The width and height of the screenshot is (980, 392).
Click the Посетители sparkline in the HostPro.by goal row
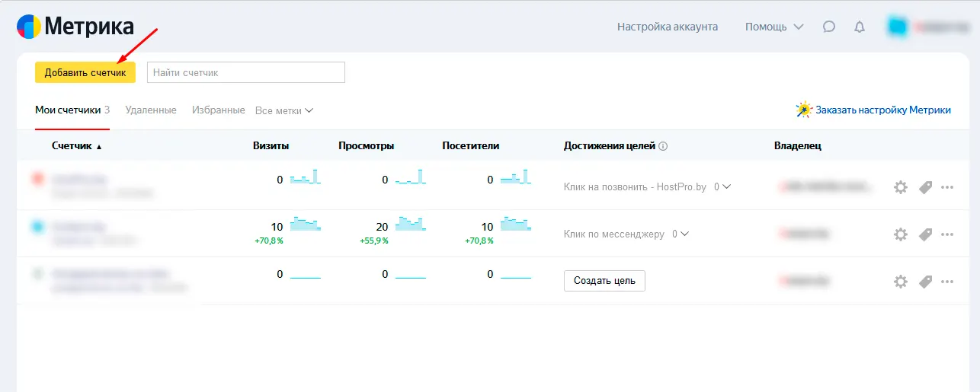click(x=516, y=177)
